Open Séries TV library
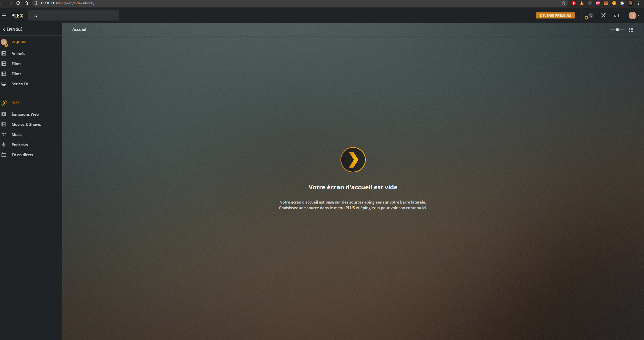Image resolution: width=644 pixels, height=340 pixels. pyautogui.click(x=20, y=84)
